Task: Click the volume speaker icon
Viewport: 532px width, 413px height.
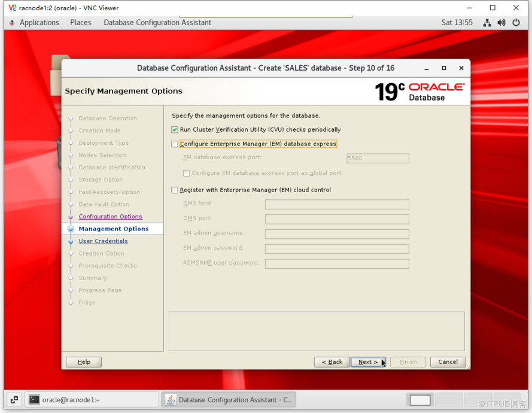Action: 501,23
